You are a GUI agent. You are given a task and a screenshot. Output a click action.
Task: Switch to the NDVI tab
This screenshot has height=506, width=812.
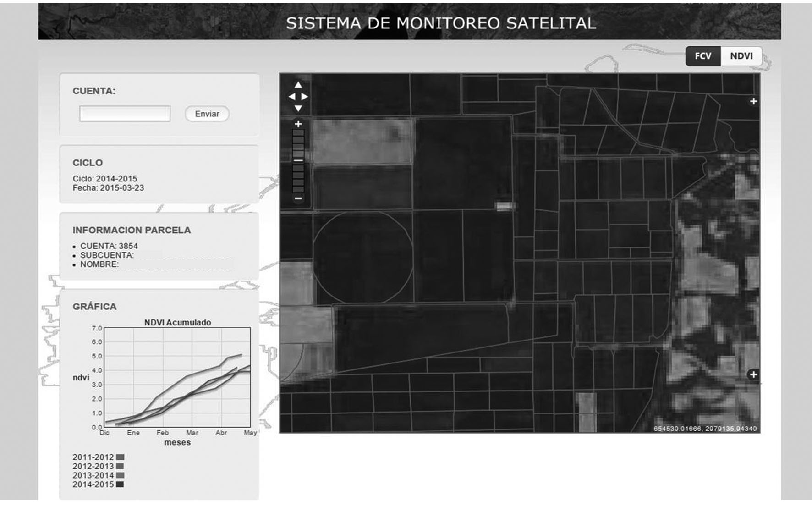741,56
